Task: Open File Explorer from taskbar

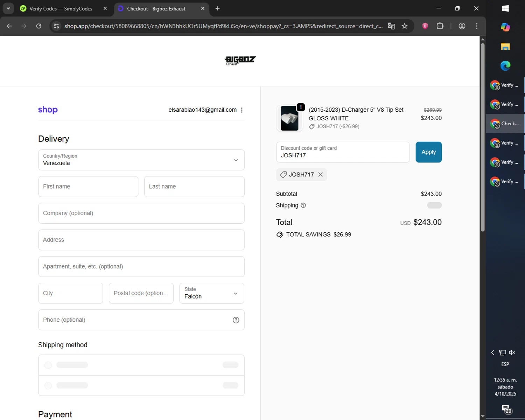Action: [505, 47]
